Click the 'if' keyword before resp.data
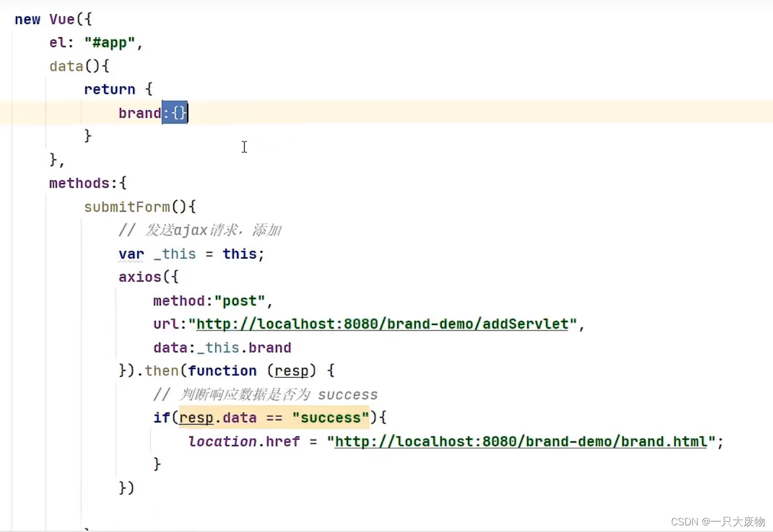Image resolution: width=773 pixels, height=532 pixels. (161, 418)
